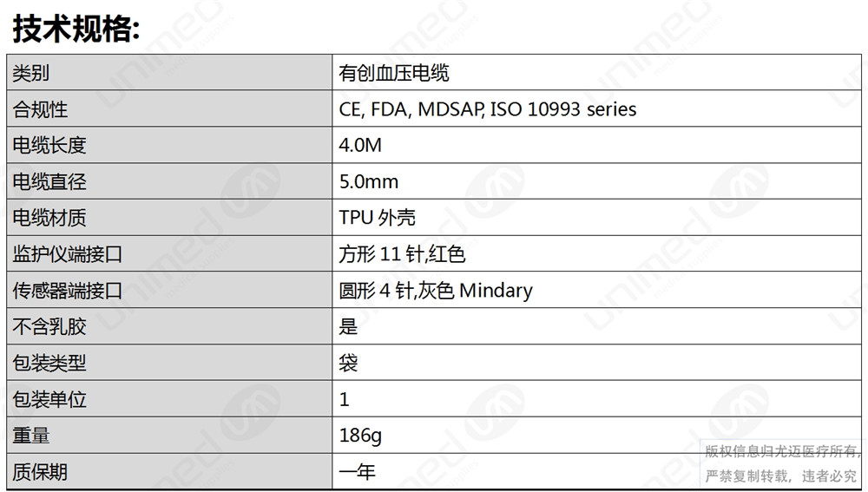The height and width of the screenshot is (492, 868).
Task: Click the 5.0mm diameter value
Action: click(368, 181)
